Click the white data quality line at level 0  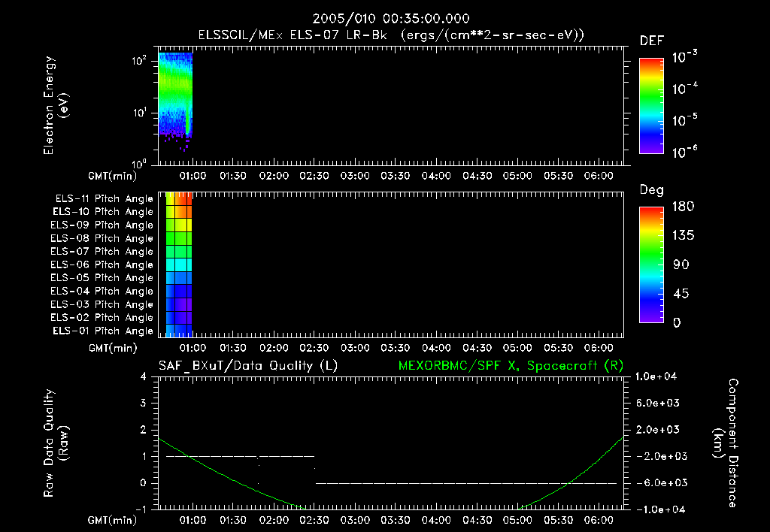pos(466,483)
